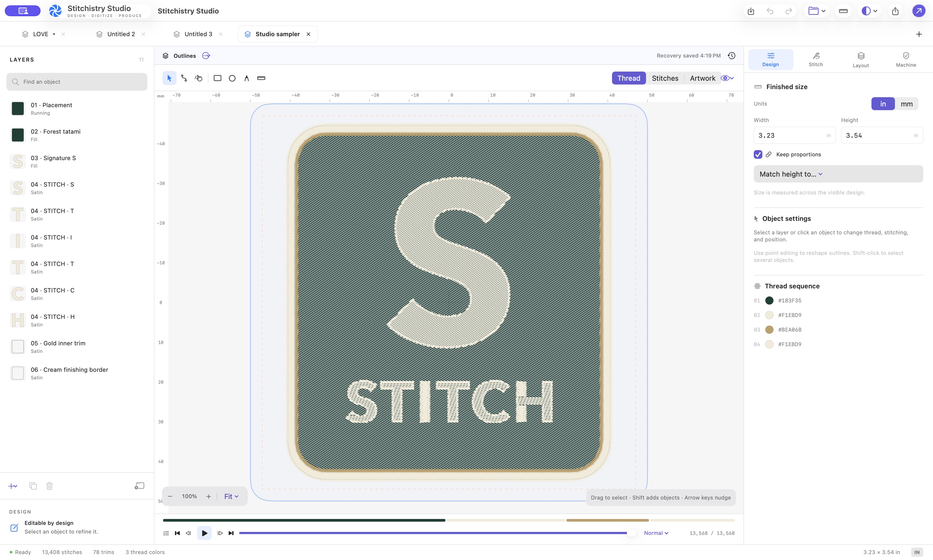Zoom out with the minus button
The width and height of the screenshot is (933, 560).
(170, 497)
